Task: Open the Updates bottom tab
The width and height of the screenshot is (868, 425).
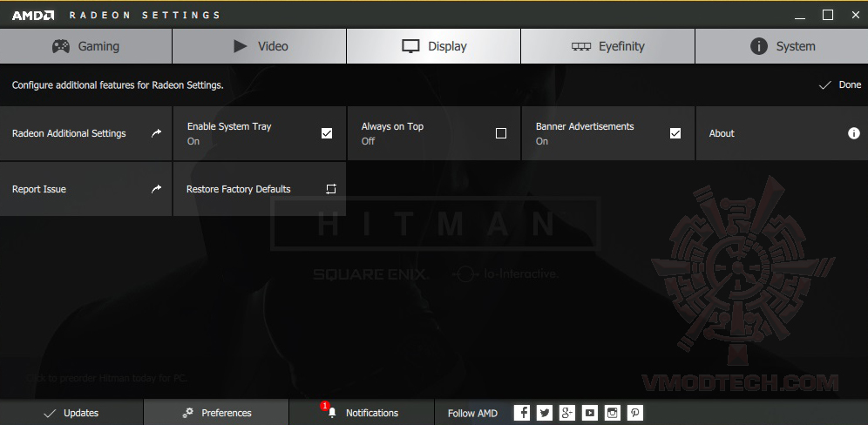Action: (71, 413)
